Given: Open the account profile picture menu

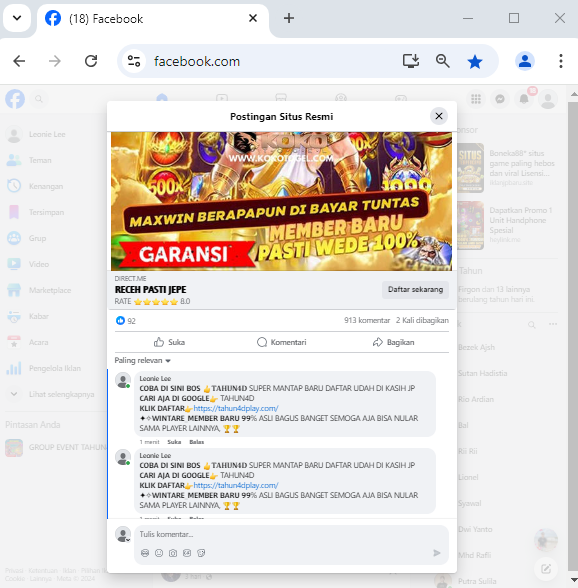Looking at the screenshot, I should point(548,100).
